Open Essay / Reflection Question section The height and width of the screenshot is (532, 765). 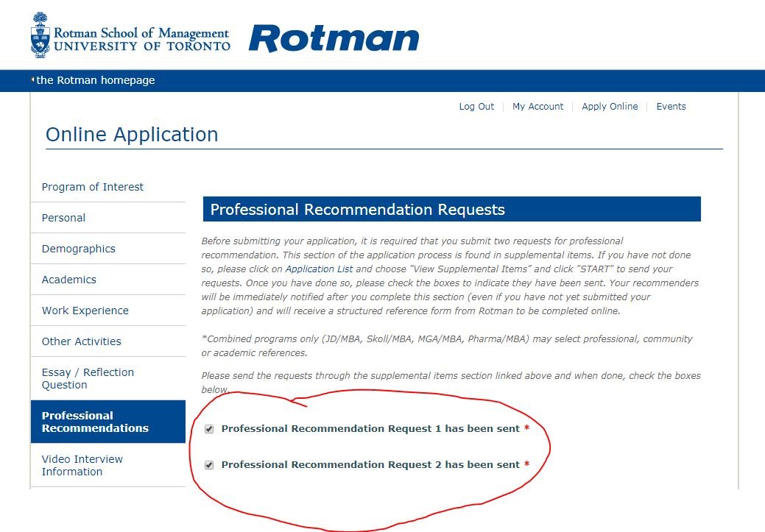coord(107,378)
